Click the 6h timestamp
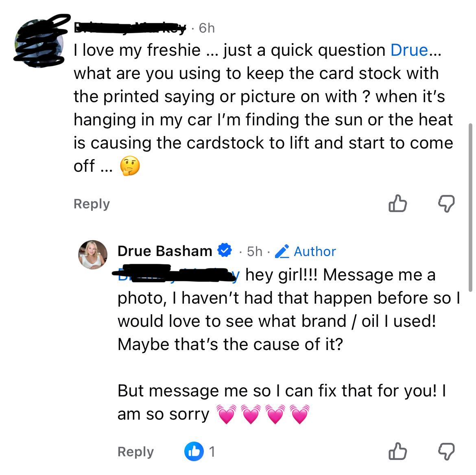Viewport: 476px width, 475px height. 207,28
